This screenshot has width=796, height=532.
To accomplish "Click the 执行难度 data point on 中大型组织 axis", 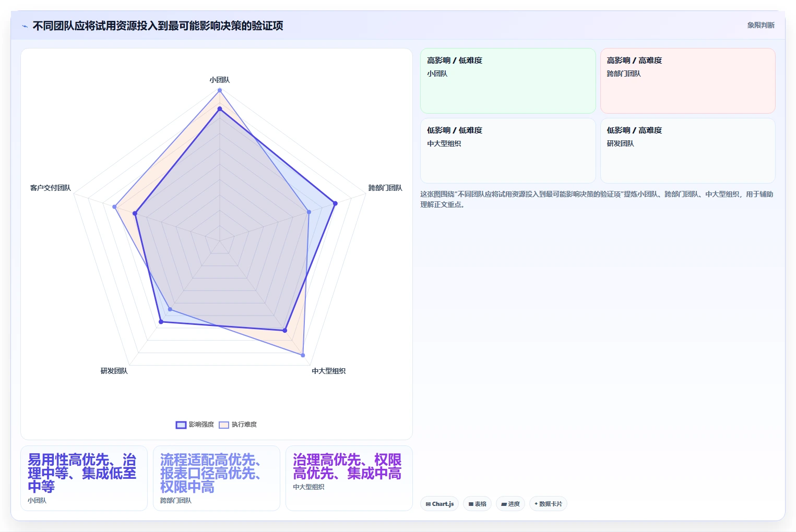I will pyautogui.click(x=303, y=355).
